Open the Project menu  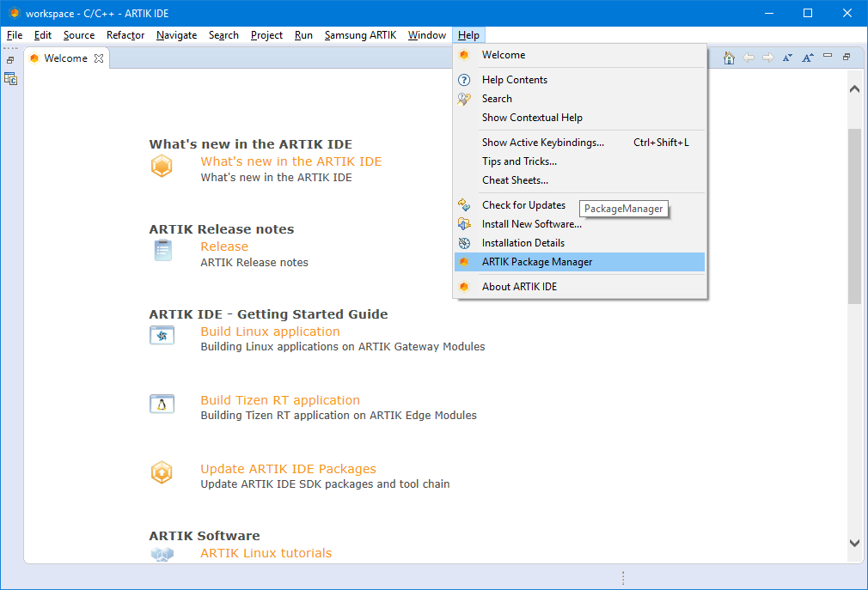point(266,35)
